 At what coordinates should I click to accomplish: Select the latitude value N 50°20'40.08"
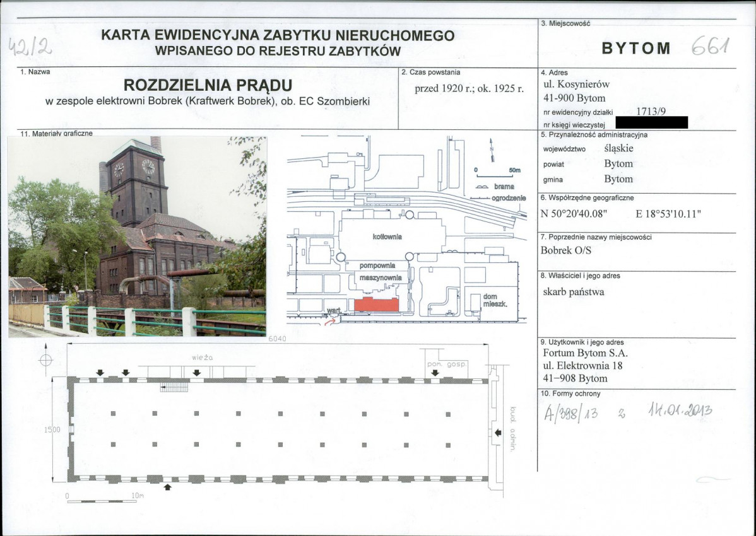click(574, 213)
